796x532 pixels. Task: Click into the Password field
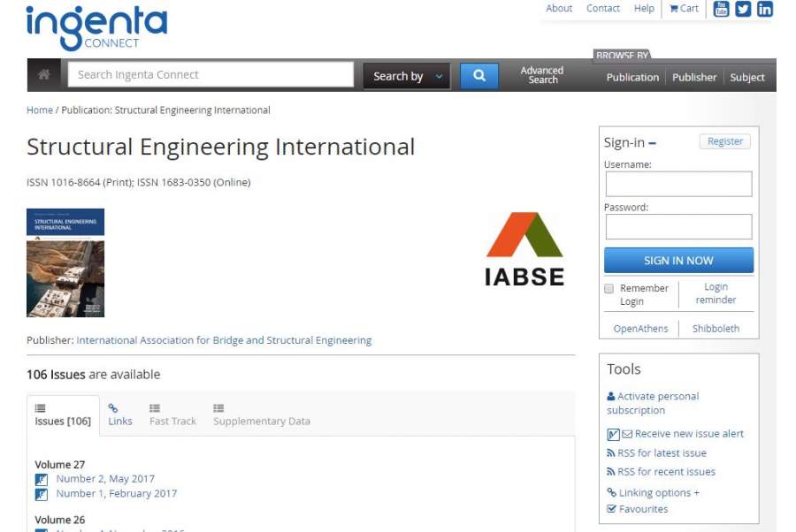point(678,226)
